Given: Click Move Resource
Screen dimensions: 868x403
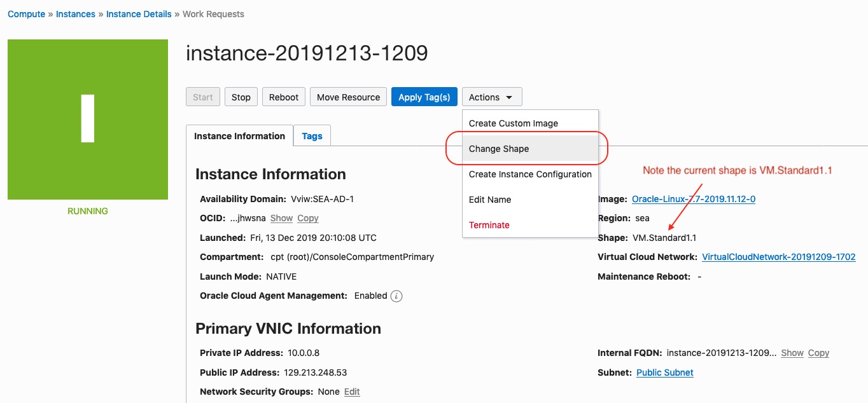Looking at the screenshot, I should (348, 97).
